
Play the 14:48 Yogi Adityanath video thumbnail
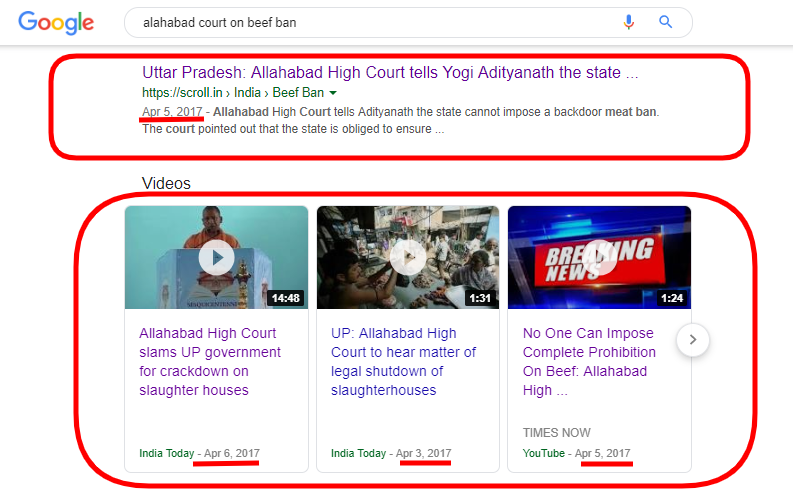click(x=216, y=257)
